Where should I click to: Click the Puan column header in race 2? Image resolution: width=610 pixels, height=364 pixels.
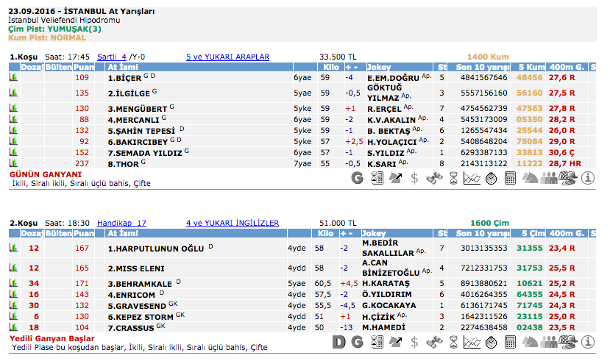pos(83,232)
